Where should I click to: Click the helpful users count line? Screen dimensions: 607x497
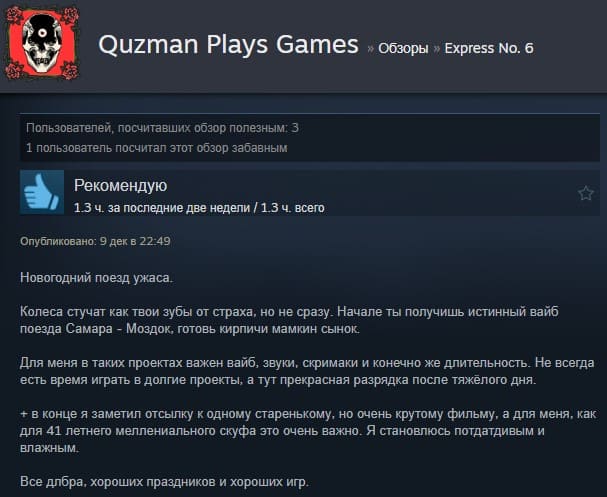pos(163,128)
